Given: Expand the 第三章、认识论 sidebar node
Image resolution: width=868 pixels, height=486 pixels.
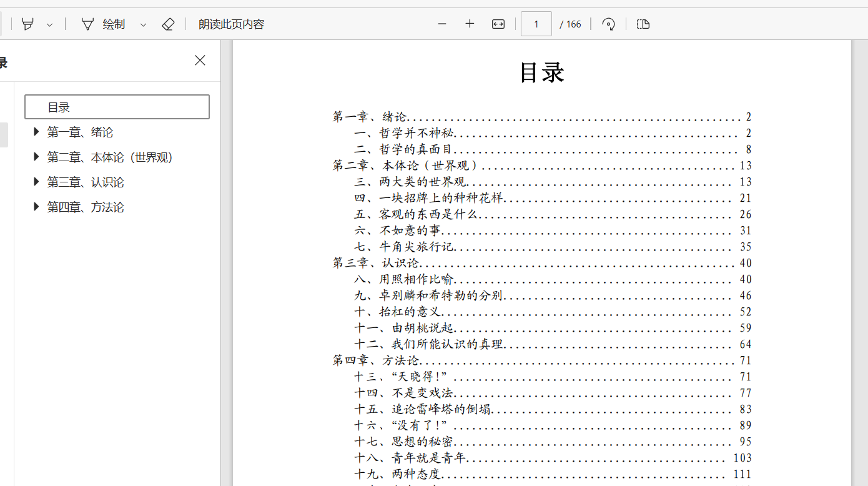Looking at the screenshot, I should [36, 182].
